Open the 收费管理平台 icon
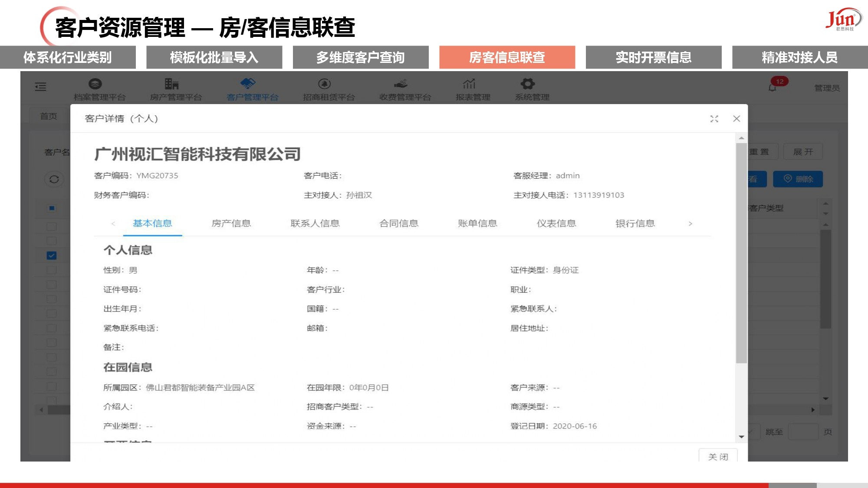This screenshot has height=488, width=868. click(x=401, y=84)
